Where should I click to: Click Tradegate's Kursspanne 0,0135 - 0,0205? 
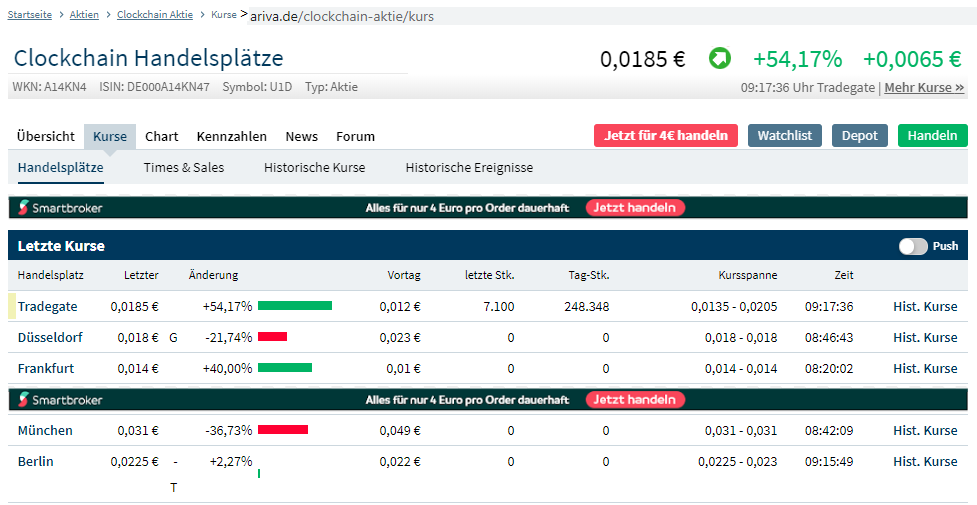pos(734,306)
